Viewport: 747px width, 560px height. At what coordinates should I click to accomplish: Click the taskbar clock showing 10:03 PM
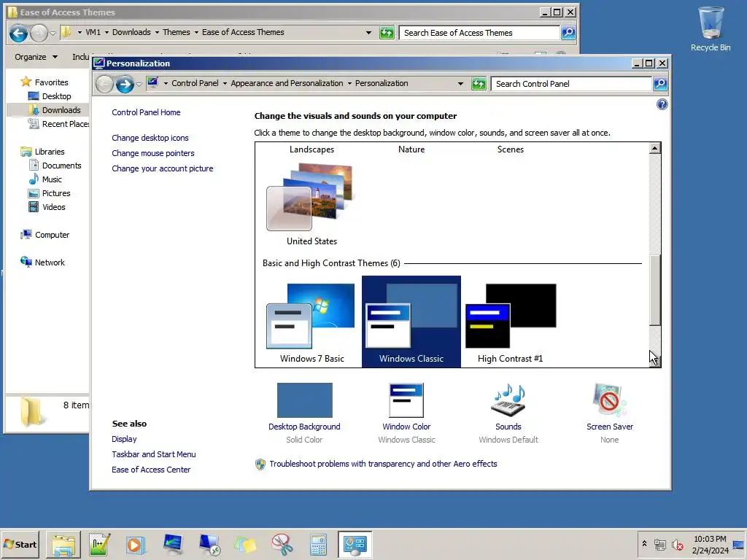pyautogui.click(x=710, y=544)
